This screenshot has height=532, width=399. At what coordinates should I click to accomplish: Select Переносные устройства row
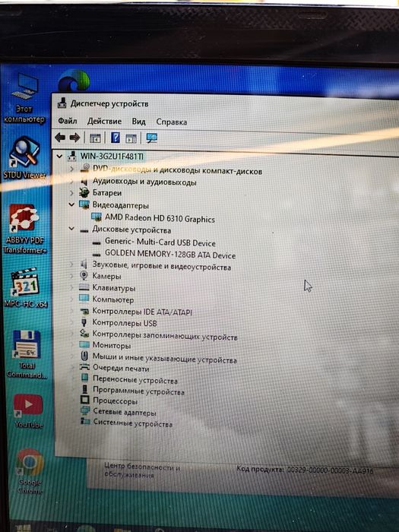point(135,379)
